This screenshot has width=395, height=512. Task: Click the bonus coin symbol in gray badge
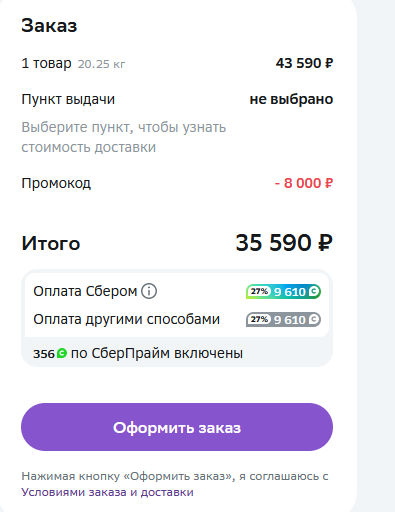(x=314, y=319)
